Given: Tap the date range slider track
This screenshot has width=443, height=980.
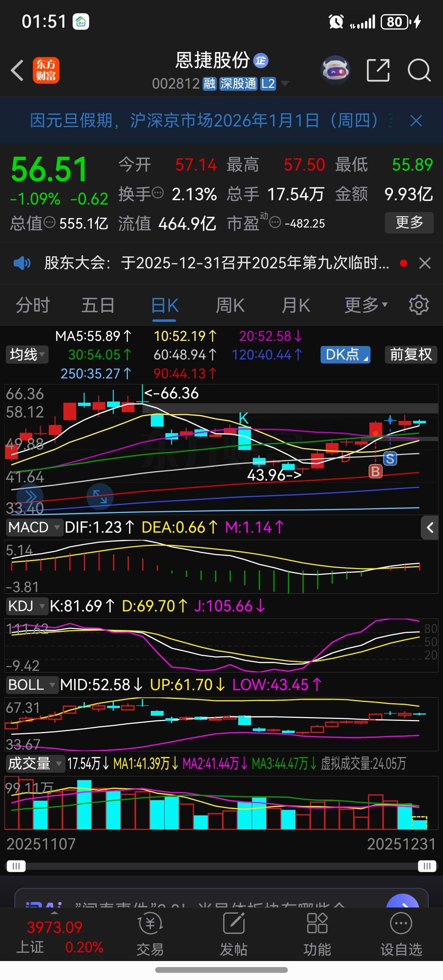Looking at the screenshot, I should [x=222, y=866].
